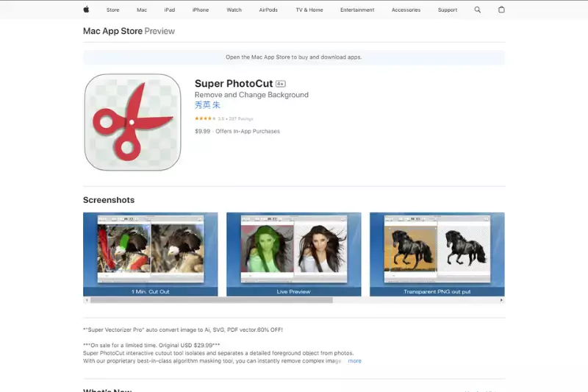Viewport: 588px width, 392px height.
Task: Click the Super PhotoCut scissors app icon
Action: pyautogui.click(x=132, y=122)
